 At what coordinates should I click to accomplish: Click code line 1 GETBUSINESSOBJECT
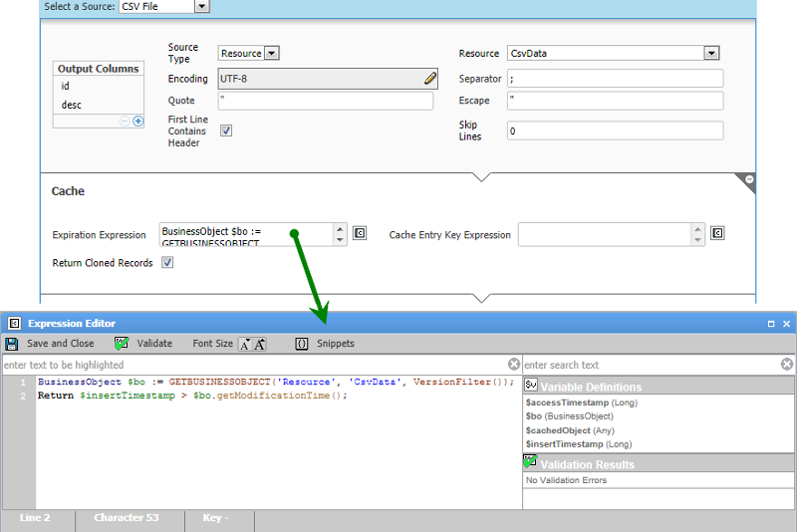pos(219,382)
